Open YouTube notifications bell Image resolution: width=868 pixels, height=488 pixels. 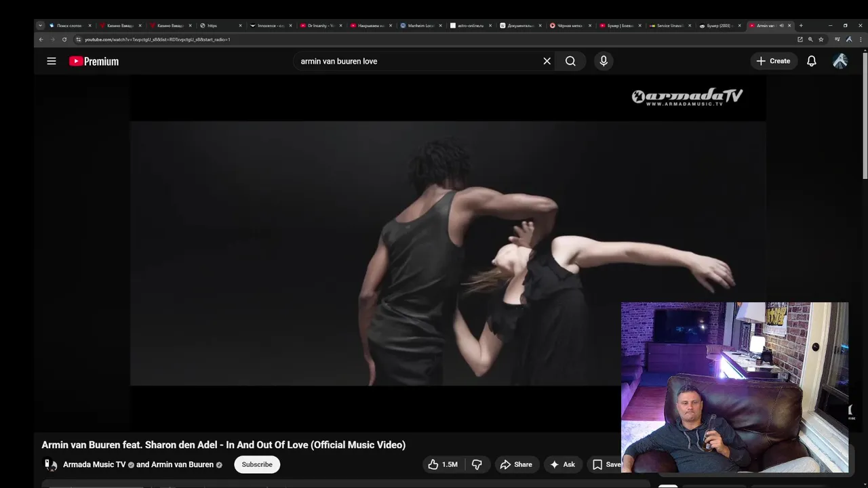(x=812, y=61)
